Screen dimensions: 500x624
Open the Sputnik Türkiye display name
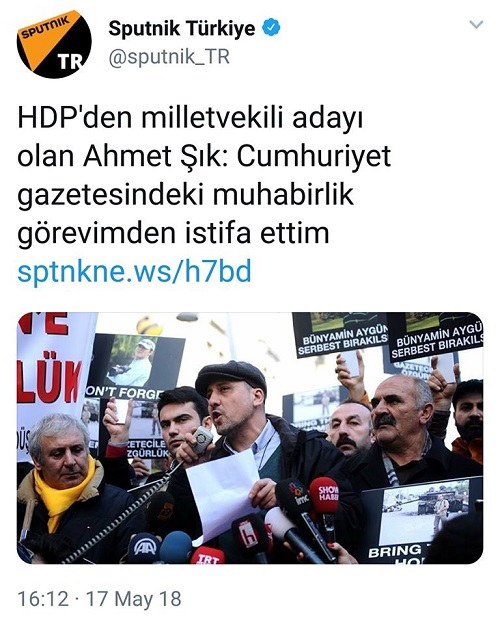(x=182, y=28)
